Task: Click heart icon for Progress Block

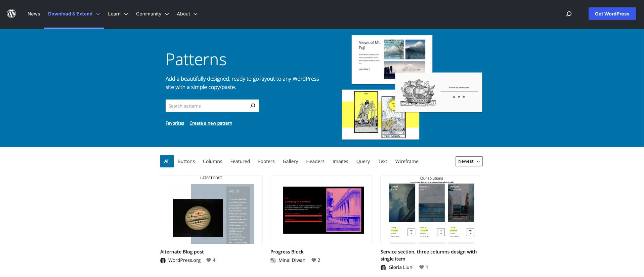Action: [314, 260]
